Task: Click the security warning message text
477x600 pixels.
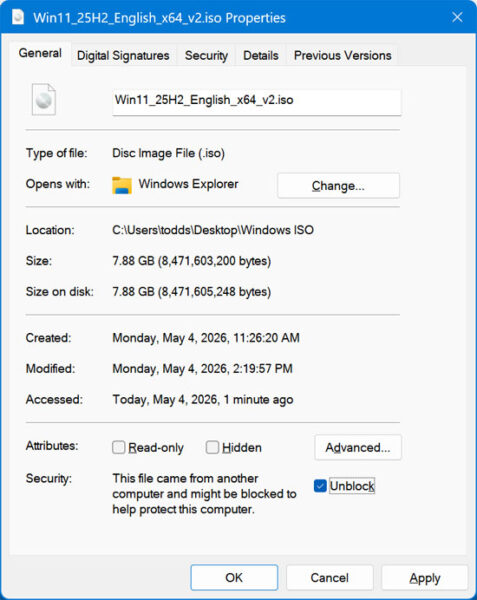Action: (204, 494)
